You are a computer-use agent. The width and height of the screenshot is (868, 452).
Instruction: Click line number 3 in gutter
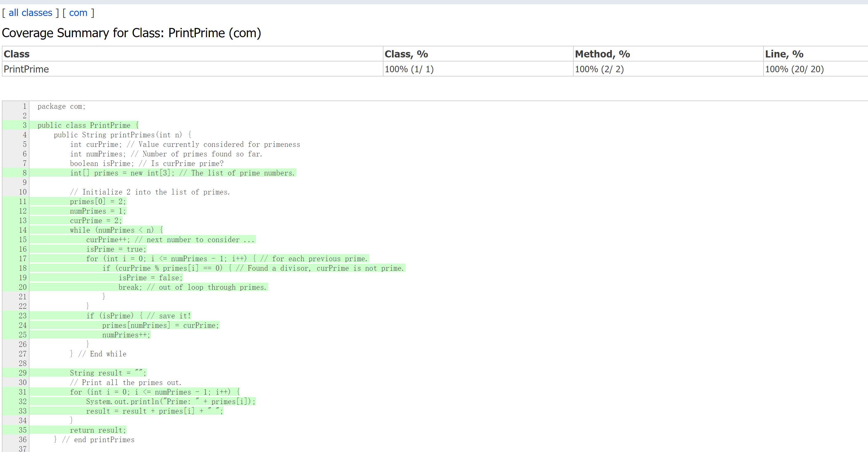click(24, 125)
